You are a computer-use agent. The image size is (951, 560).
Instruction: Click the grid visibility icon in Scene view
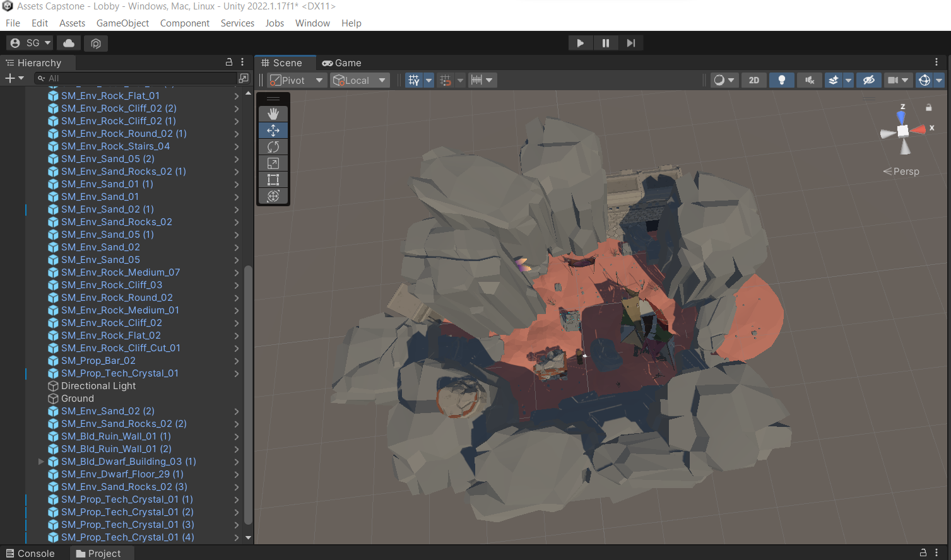pyautogui.click(x=413, y=80)
